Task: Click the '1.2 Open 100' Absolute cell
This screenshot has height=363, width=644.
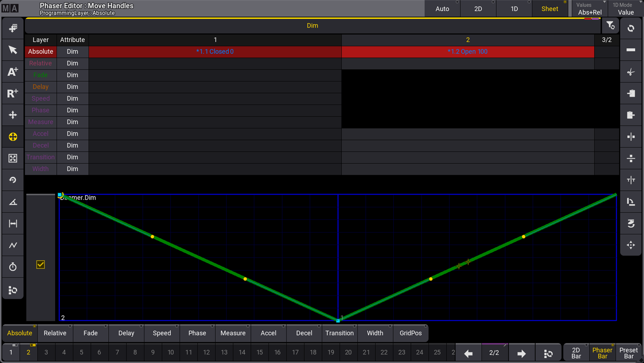Action: 467,52
